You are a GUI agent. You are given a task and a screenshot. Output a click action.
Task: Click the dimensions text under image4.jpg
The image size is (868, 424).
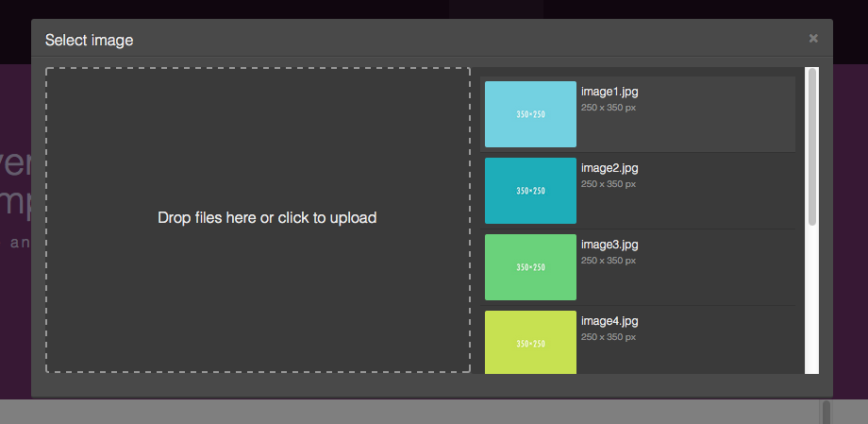pos(609,337)
